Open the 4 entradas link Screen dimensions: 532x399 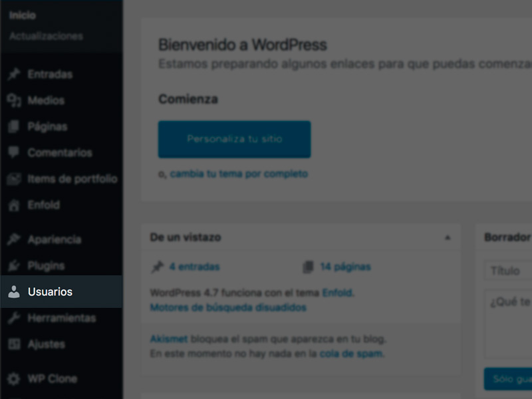point(194,267)
